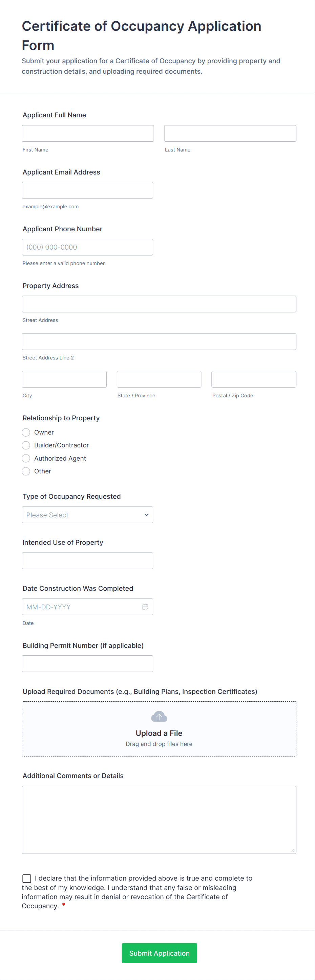
Task: Select the Owner radio option
Action: pyautogui.click(x=26, y=432)
